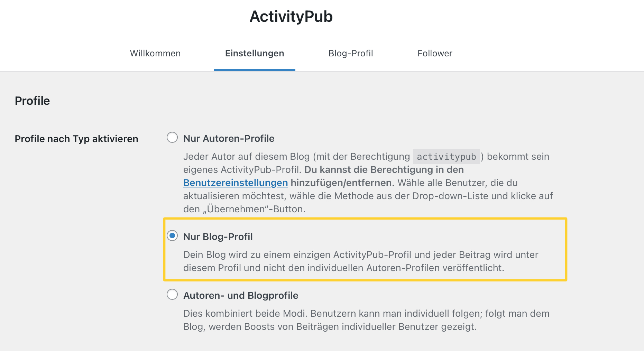This screenshot has height=351, width=644.
Task: Click the ActivityPub page title
Action: coord(291,17)
